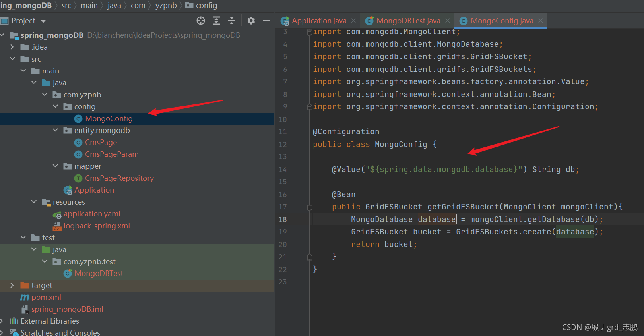Switch to MongoDBTest.java tab
This screenshot has height=336, width=644.
[408, 21]
